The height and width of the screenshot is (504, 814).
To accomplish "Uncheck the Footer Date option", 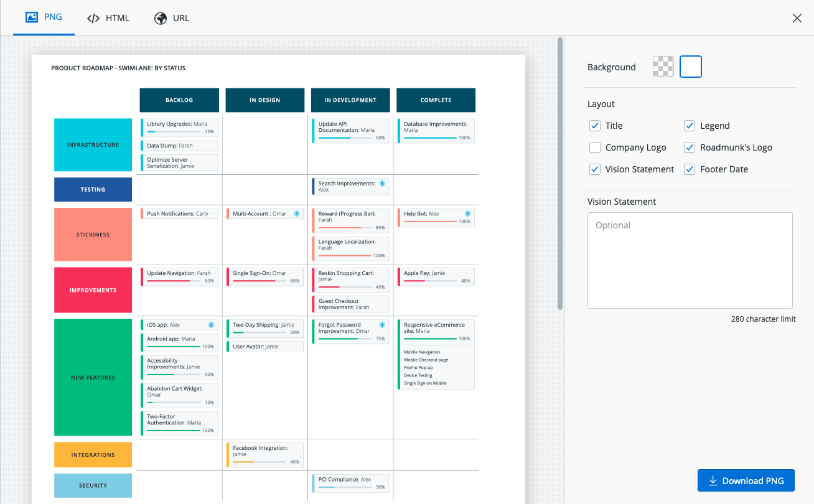I will coord(690,169).
